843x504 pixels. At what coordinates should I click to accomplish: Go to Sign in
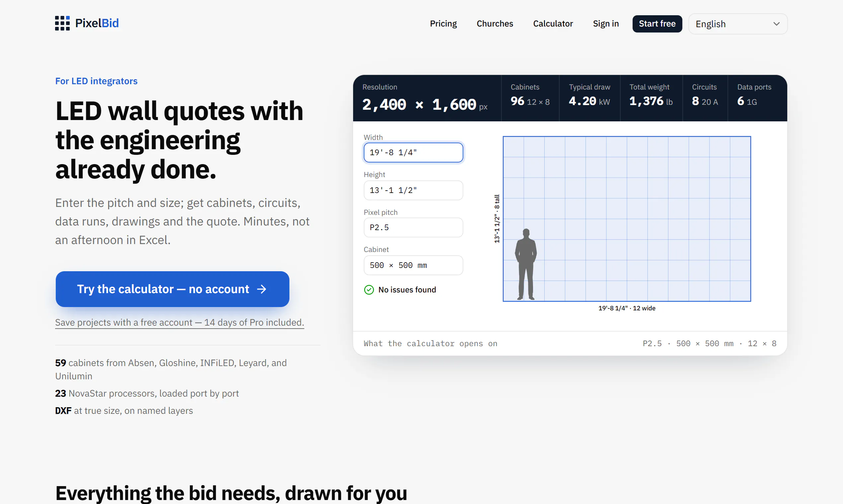[x=606, y=24]
